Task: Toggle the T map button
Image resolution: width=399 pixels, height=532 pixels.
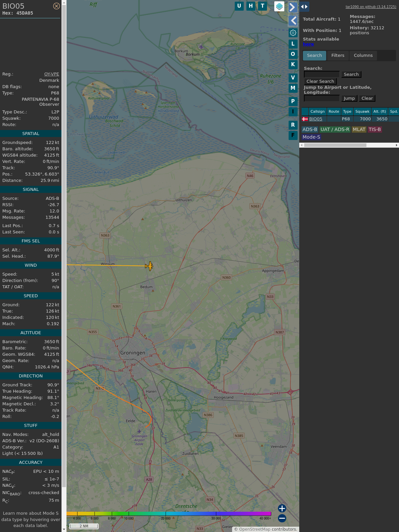Action: click(263, 6)
